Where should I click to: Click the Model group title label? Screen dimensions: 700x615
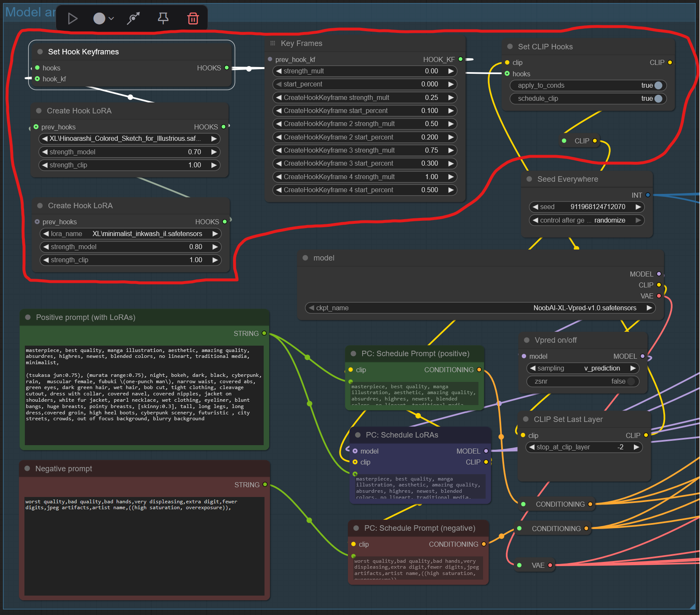[x=30, y=12]
